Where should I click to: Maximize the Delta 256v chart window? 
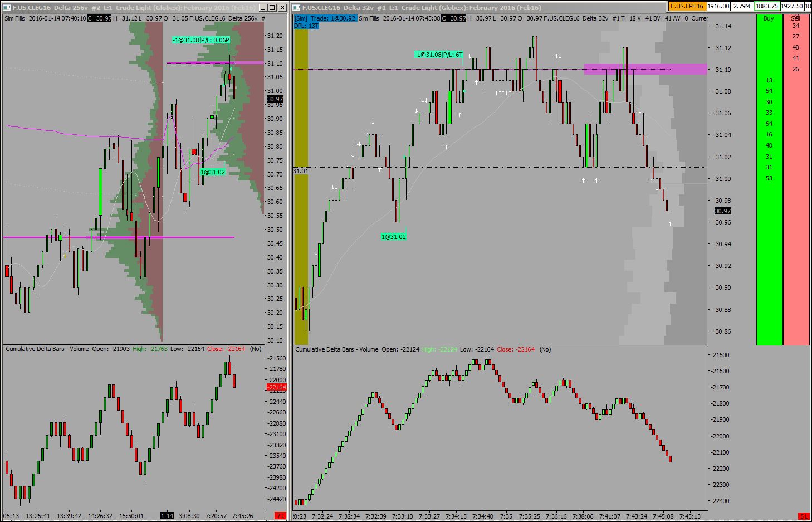(272, 8)
